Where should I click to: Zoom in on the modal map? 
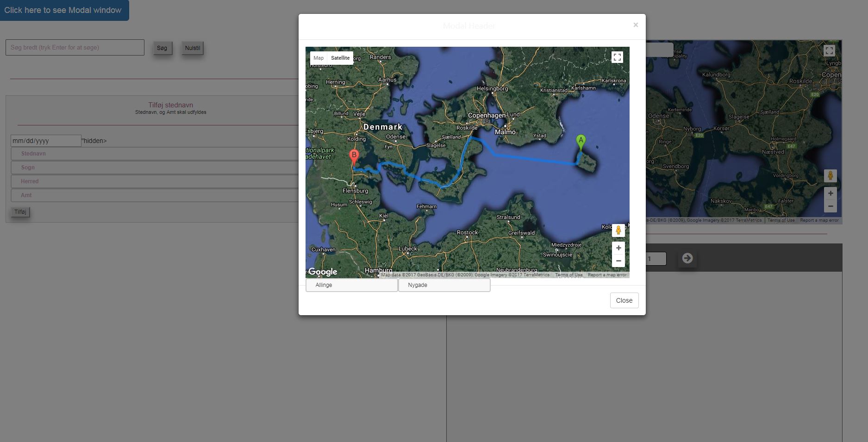point(618,248)
